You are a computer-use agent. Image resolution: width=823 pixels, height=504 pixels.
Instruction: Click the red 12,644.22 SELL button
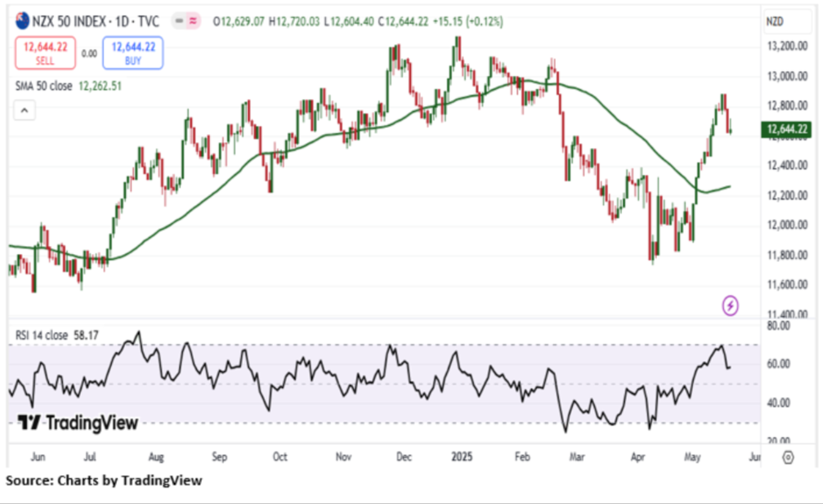point(45,53)
